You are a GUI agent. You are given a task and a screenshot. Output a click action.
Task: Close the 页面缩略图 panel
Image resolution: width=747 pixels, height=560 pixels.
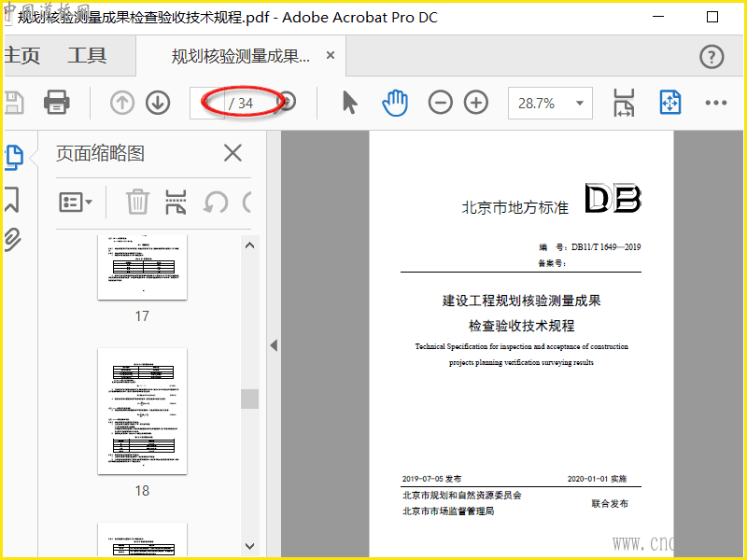(x=233, y=153)
